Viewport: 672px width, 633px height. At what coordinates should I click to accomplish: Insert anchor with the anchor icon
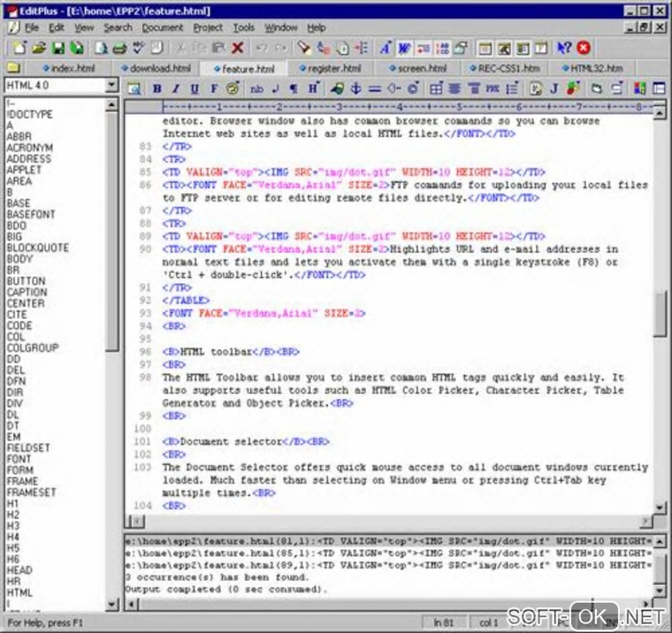point(356,89)
